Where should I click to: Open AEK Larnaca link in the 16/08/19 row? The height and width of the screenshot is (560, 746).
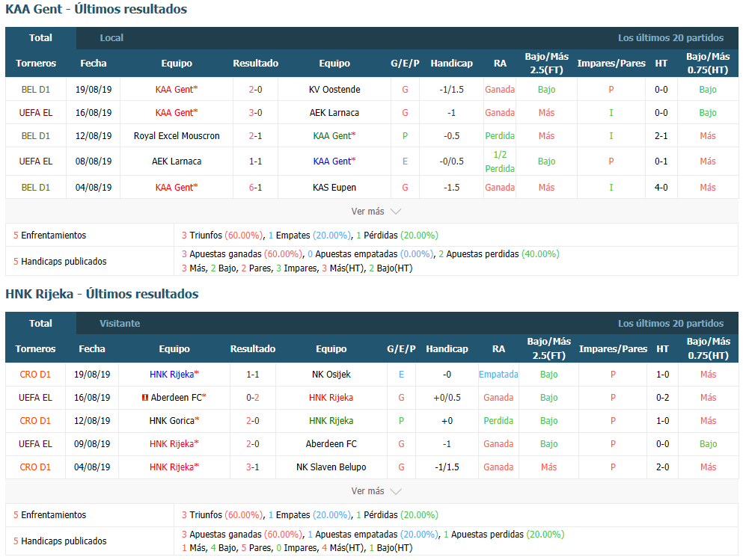[x=334, y=113]
